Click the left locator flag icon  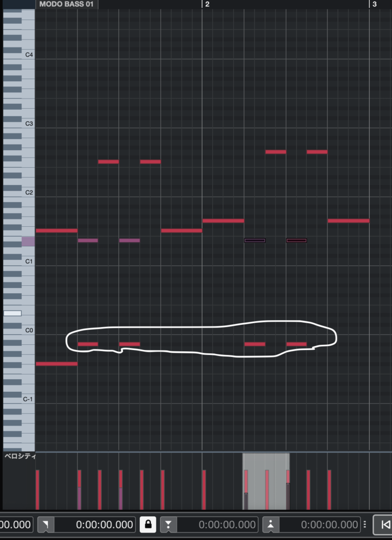coord(46,525)
